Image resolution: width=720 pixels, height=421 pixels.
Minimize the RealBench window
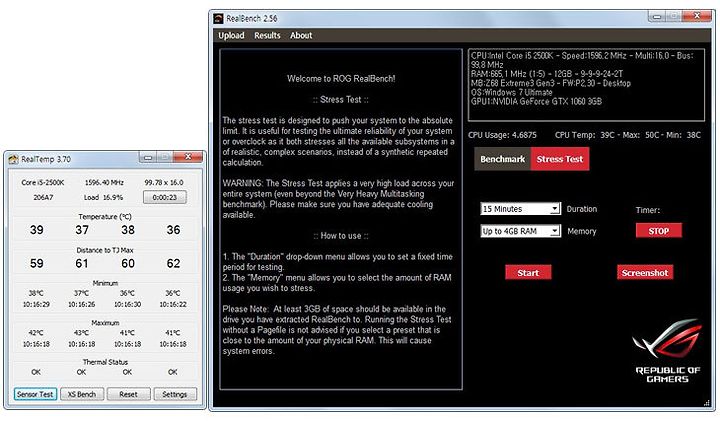pos(657,17)
